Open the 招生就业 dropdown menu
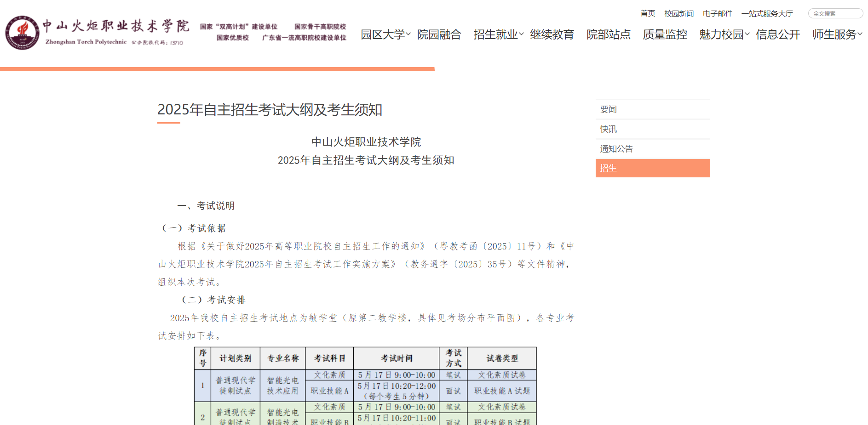The image size is (868, 425). pos(496,34)
